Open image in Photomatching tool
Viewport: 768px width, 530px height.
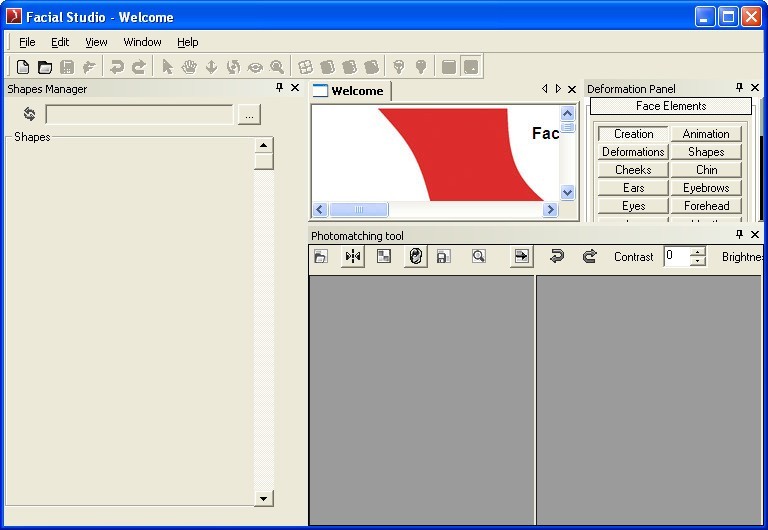click(321, 256)
